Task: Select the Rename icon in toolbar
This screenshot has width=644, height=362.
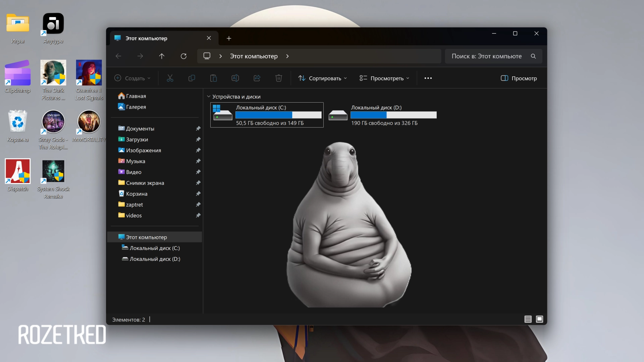Action: pos(235,78)
